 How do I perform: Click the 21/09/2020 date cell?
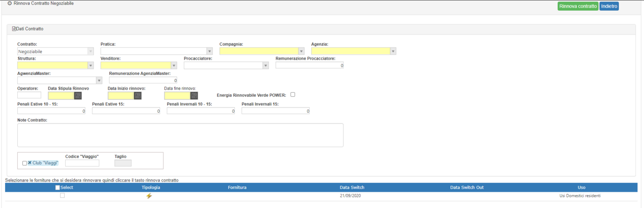(350, 196)
